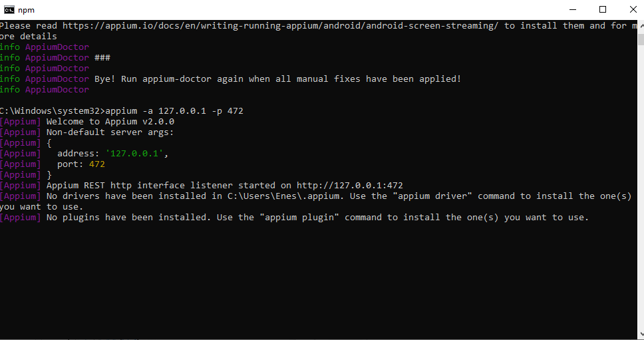The width and height of the screenshot is (644, 340).
Task: Click the Welcome to Appium v2.0.0 line
Action: [x=110, y=122]
